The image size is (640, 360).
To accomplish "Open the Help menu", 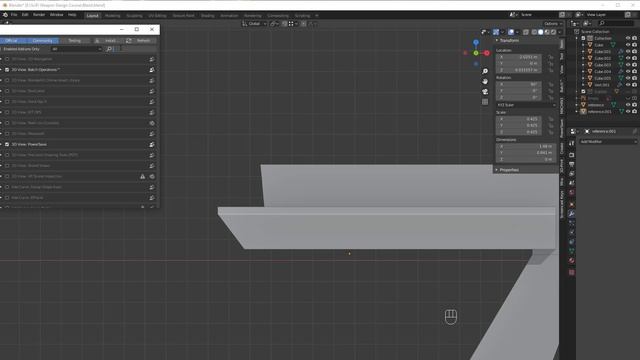I will point(72,15).
